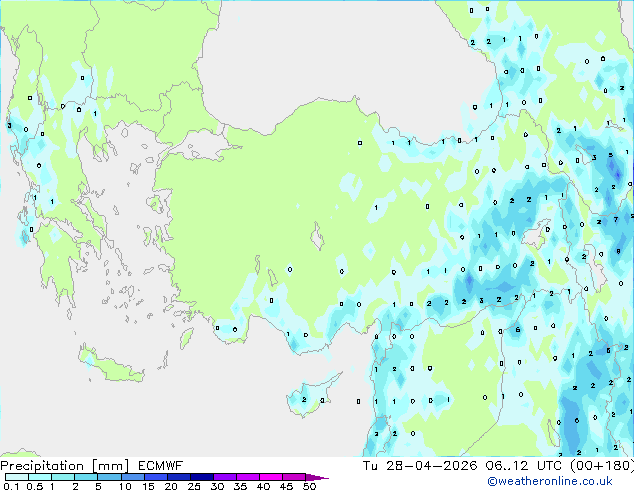The width and height of the screenshot is (634, 490).
Task: Select the 5–10 mm legend color swatch
Action: click(109, 477)
